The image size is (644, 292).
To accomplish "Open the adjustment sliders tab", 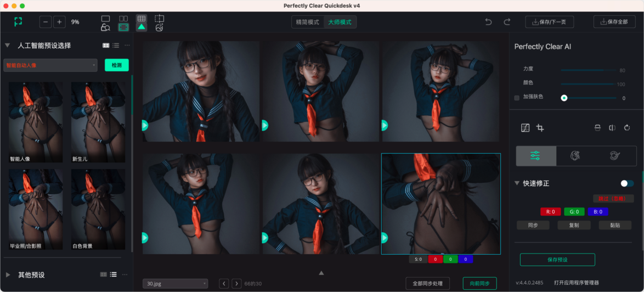I will click(536, 156).
